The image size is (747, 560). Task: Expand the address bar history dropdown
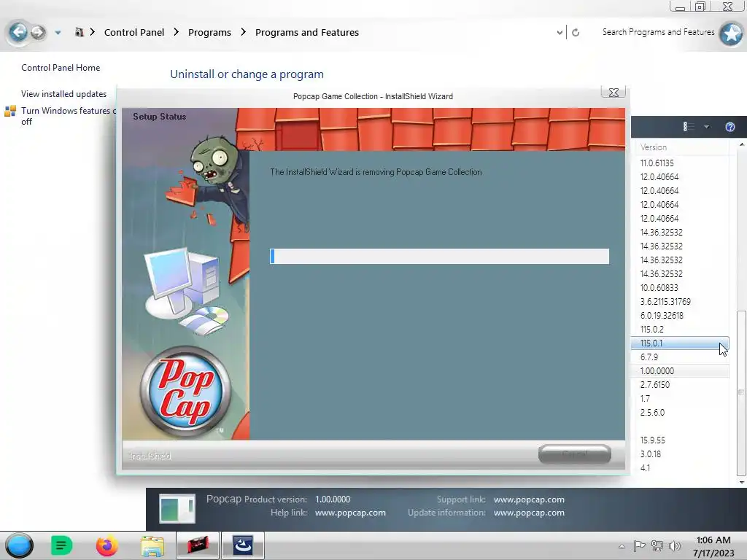560,32
